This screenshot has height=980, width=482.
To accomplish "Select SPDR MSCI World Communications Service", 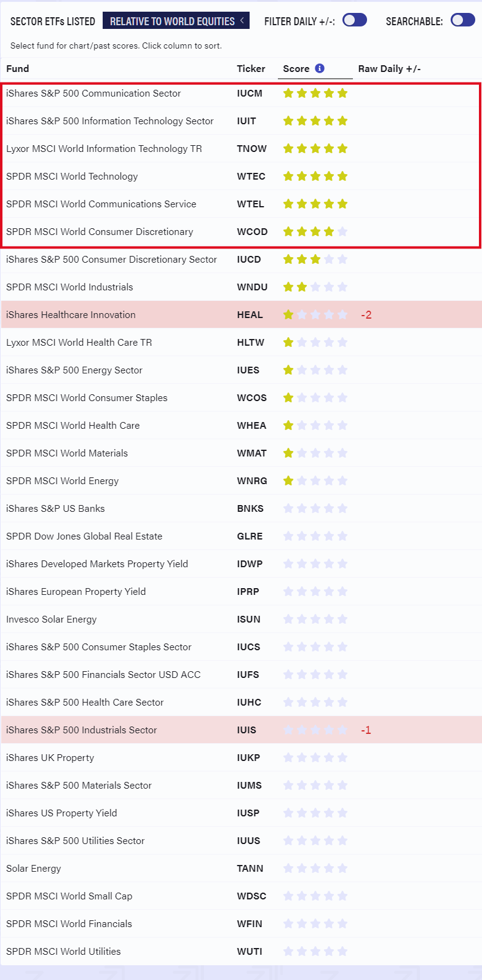I will pos(101,204).
